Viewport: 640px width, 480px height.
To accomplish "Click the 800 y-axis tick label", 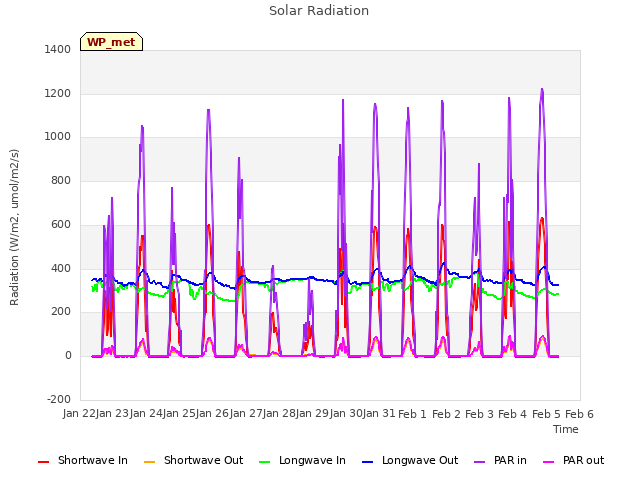I will 61,180.
